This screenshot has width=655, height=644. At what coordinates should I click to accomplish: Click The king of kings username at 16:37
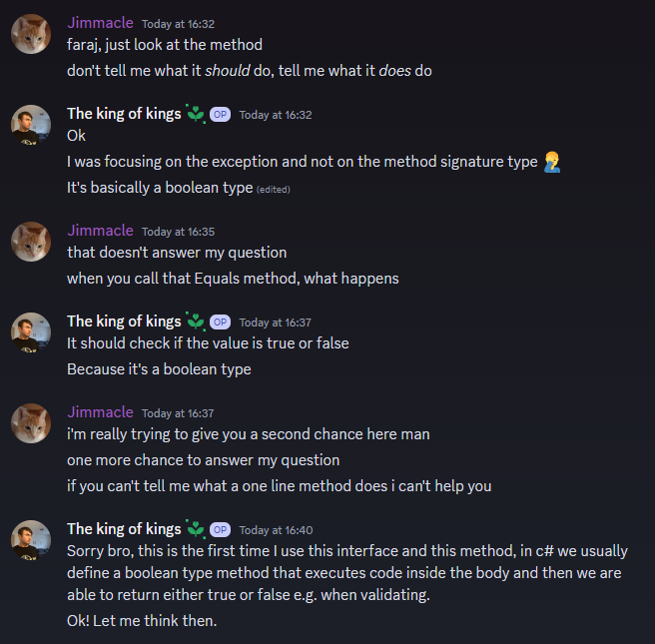coord(124,322)
